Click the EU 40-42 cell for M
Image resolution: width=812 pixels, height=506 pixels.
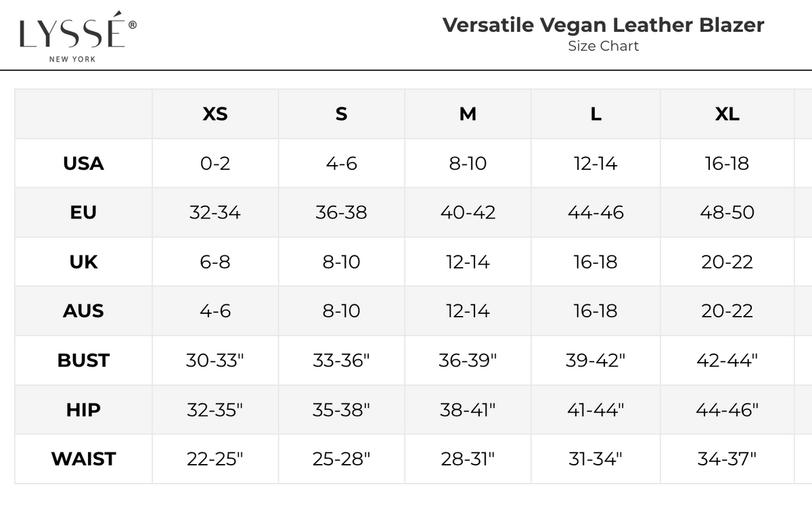pos(468,212)
